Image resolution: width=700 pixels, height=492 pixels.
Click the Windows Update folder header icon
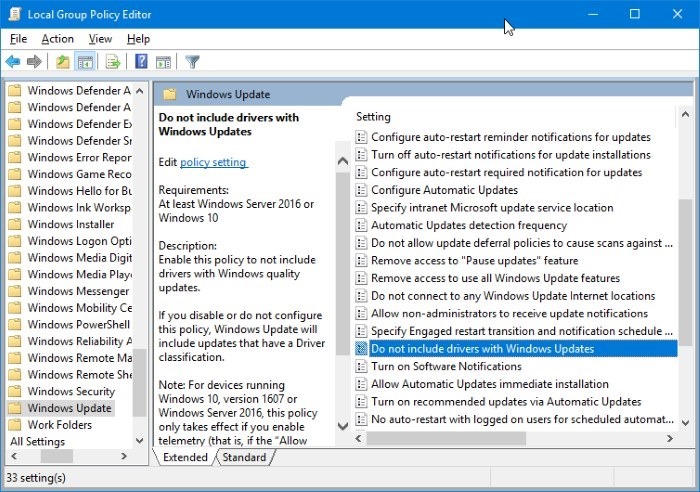click(170, 94)
